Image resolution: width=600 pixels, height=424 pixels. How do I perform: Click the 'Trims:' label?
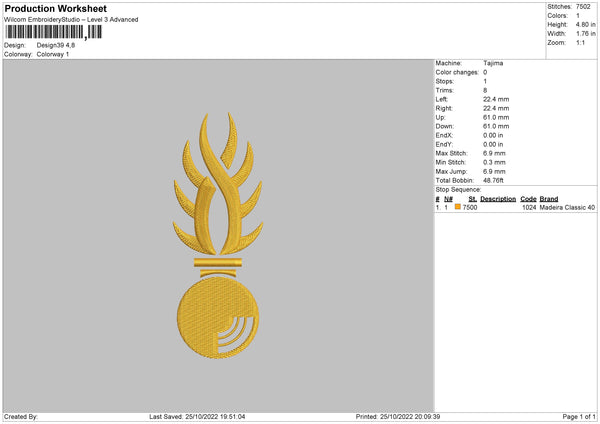coord(445,90)
